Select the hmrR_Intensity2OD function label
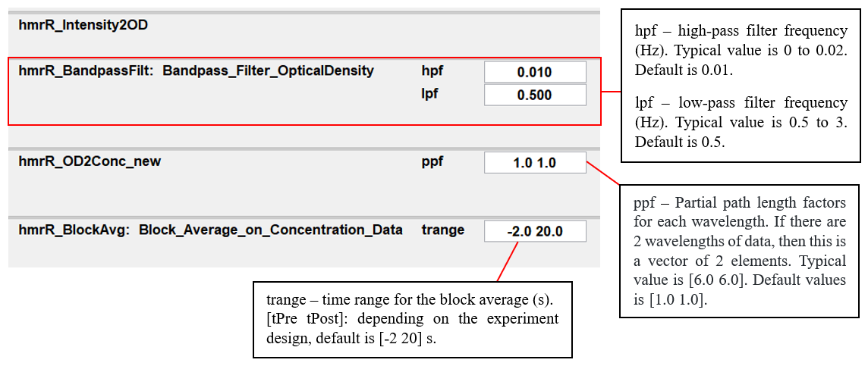Screen dimensions: 868x366 83,25
